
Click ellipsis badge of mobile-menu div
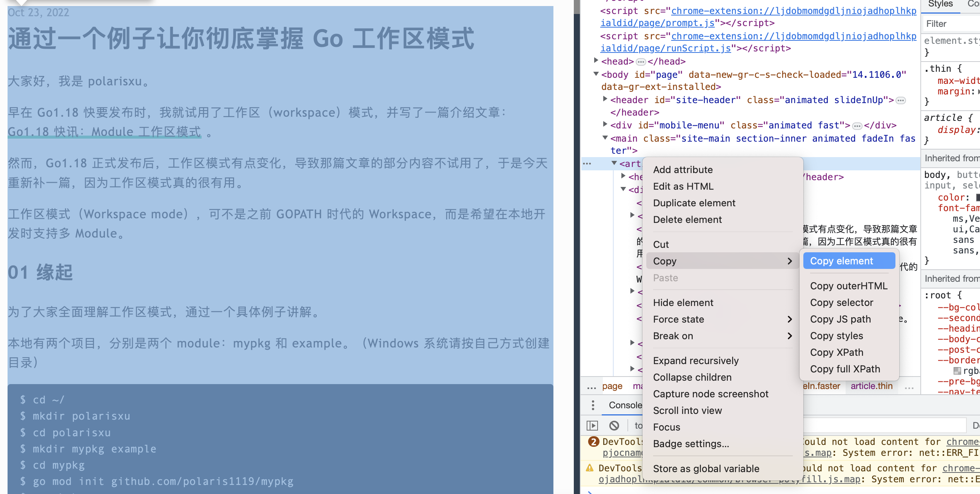(857, 126)
